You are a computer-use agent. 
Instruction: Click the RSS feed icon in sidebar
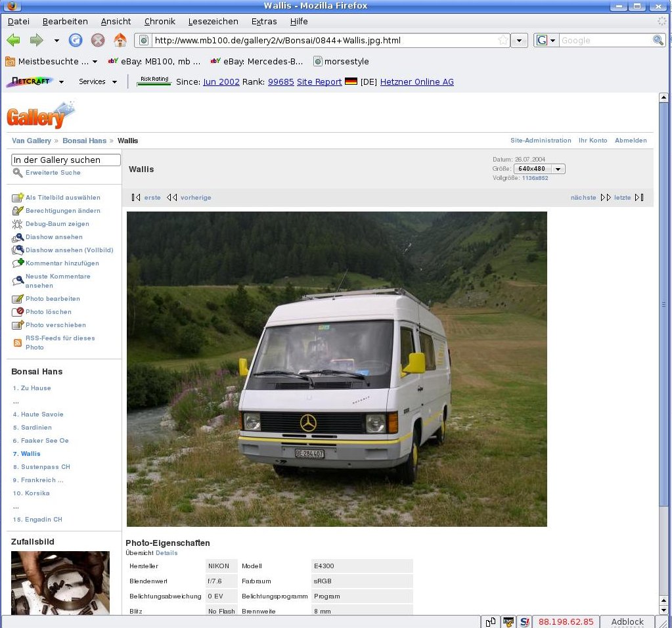pos(18,342)
